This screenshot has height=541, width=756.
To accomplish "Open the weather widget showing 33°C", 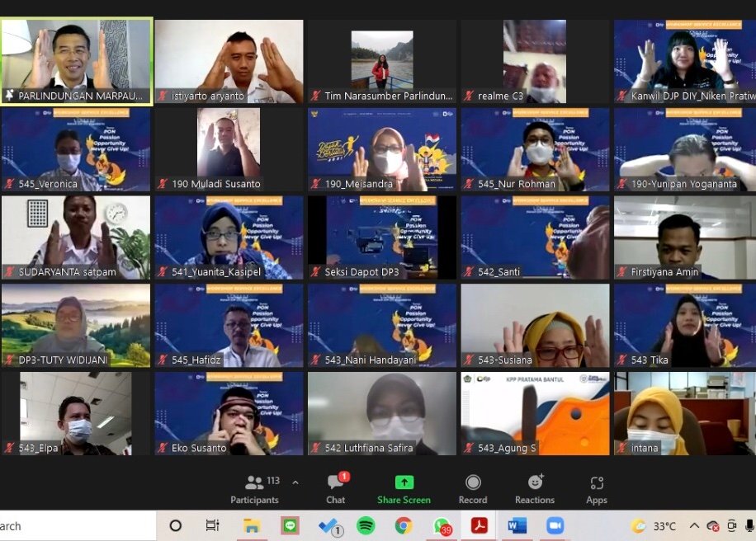I will [x=654, y=525].
